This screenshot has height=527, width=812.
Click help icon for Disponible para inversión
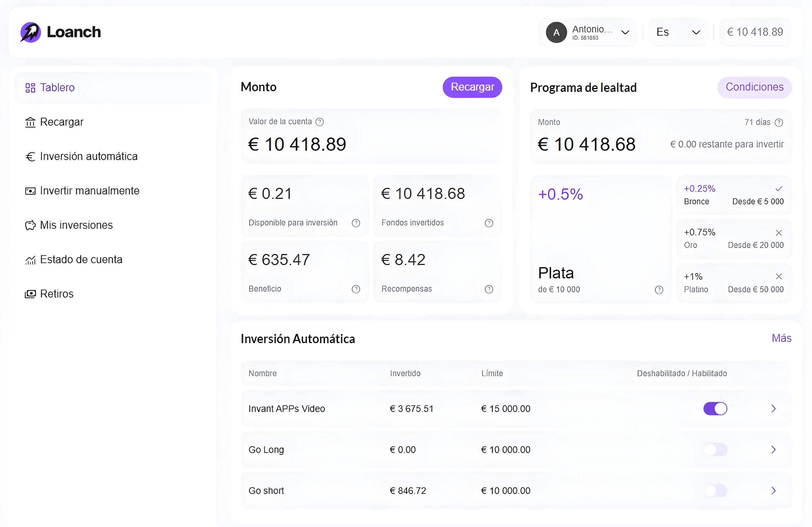[355, 223]
